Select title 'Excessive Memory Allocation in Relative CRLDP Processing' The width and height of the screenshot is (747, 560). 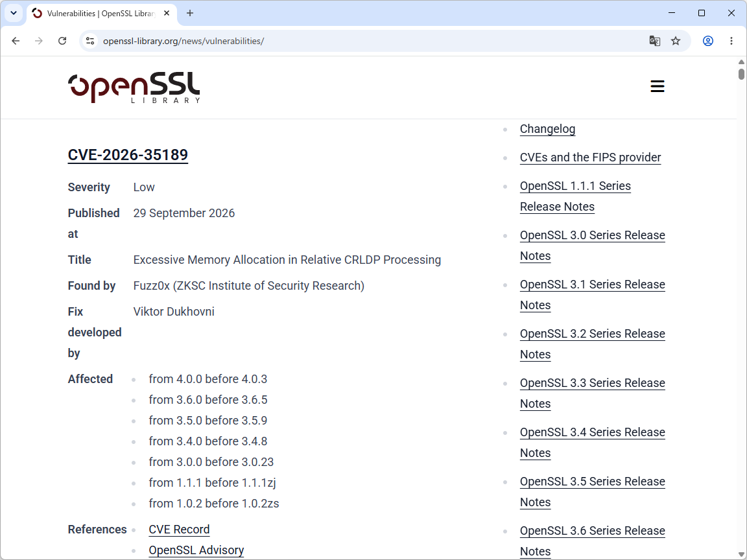287,259
